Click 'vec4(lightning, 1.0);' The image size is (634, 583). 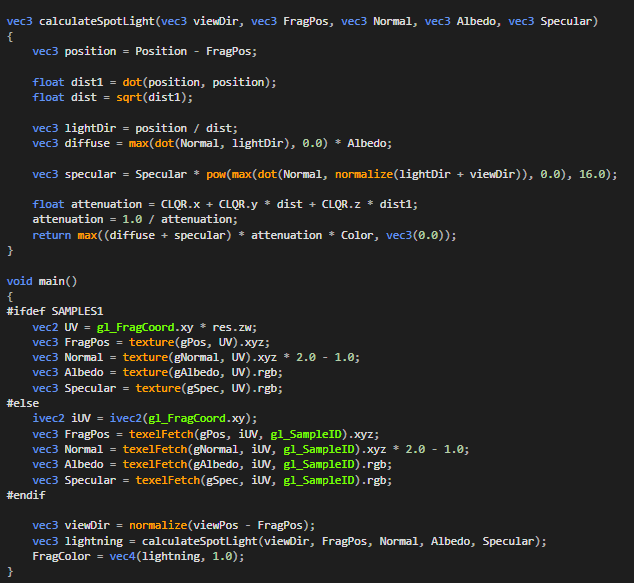[177, 556]
